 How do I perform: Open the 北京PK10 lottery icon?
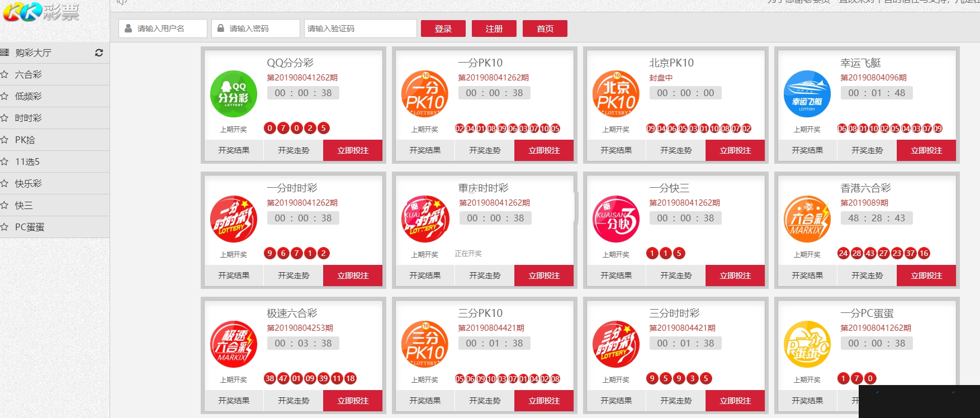pos(616,94)
